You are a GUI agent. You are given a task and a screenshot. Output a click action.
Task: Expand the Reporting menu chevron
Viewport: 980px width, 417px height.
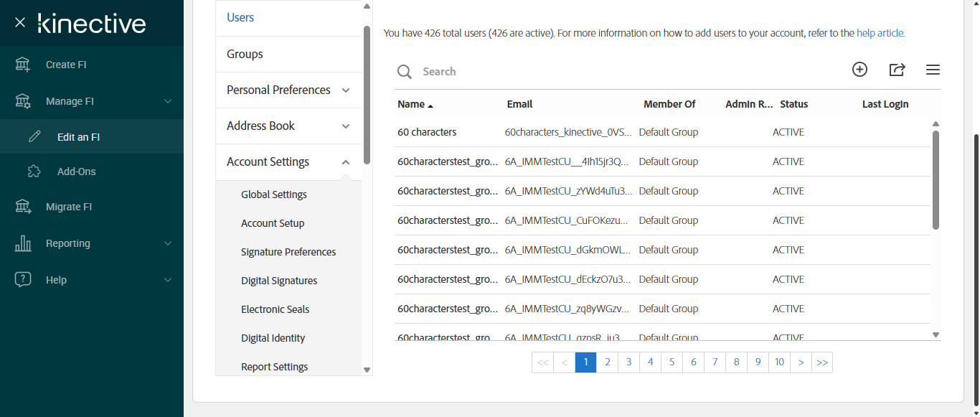[x=168, y=243]
